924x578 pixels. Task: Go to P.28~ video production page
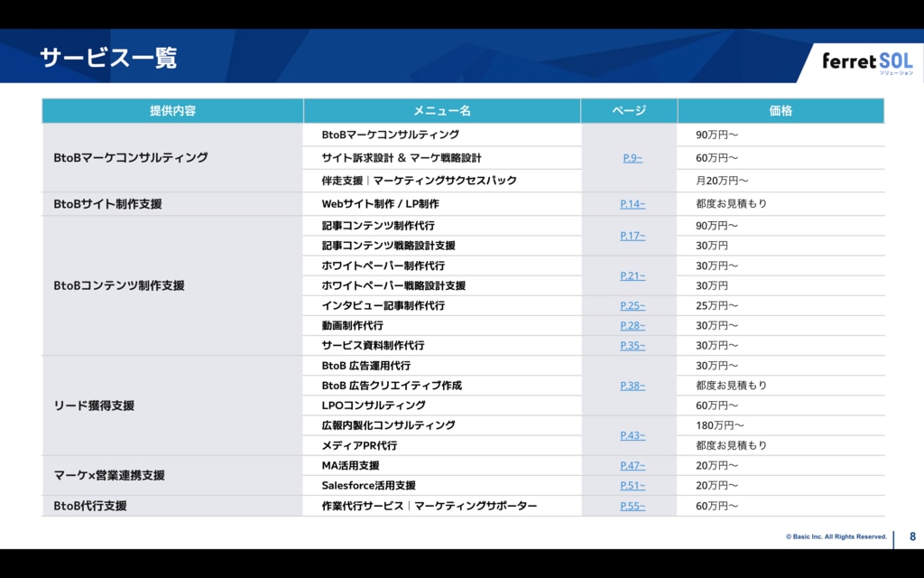coord(633,326)
